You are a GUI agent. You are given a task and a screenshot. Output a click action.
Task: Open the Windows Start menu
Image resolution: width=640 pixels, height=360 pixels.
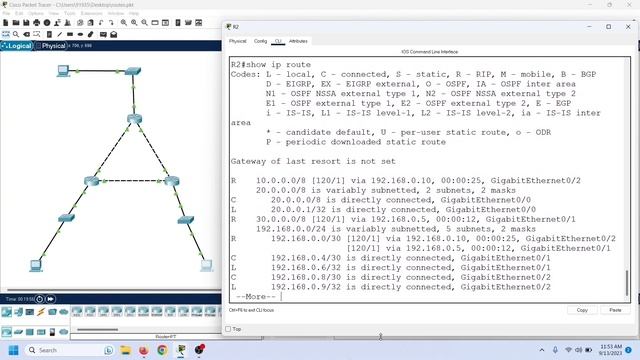tap(13, 350)
